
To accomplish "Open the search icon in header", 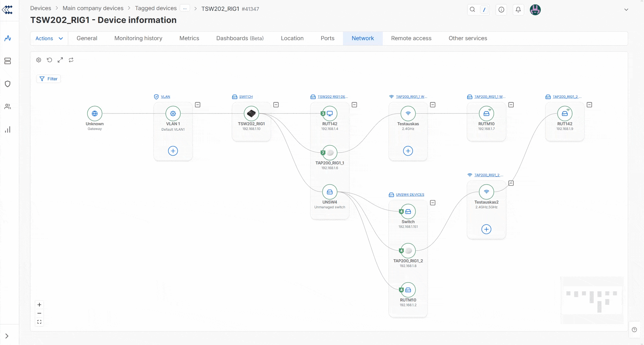I will point(473,10).
